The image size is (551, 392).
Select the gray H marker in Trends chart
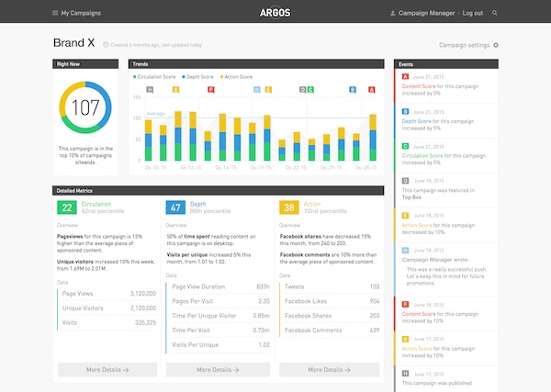(x=150, y=90)
